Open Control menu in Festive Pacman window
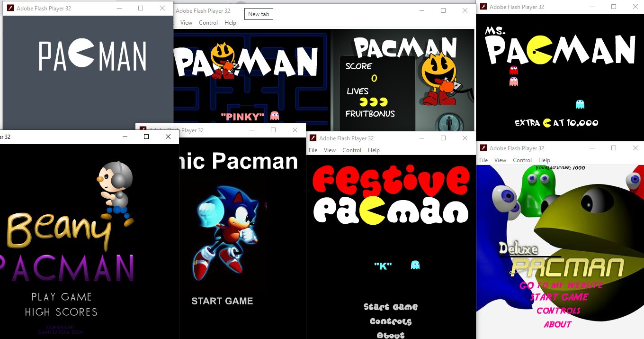Viewport: 644px width, 339px height. click(x=352, y=150)
